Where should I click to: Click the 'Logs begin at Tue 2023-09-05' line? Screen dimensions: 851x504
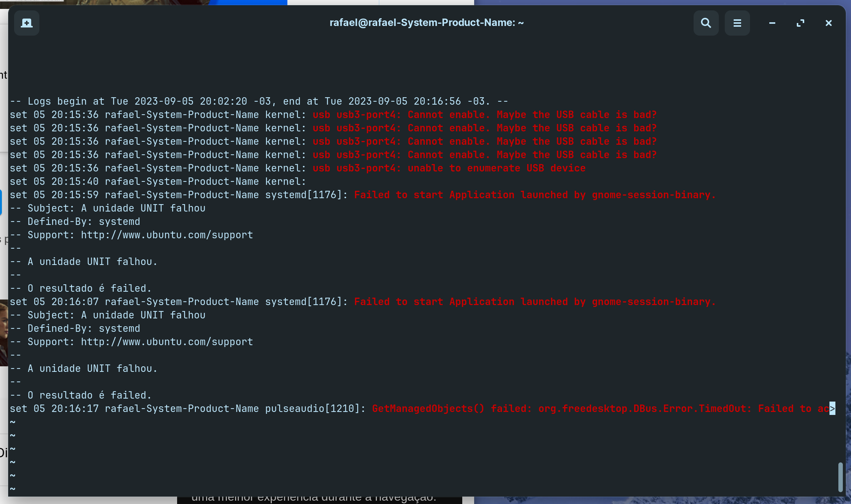[x=259, y=101]
